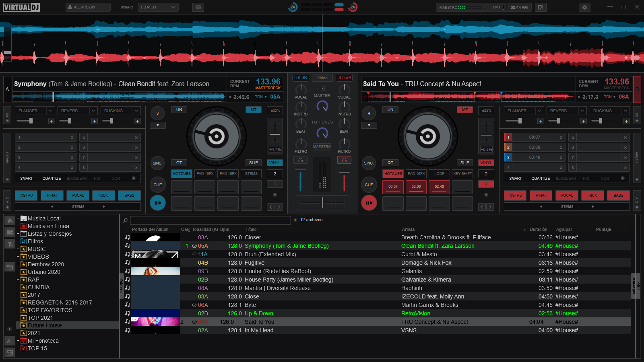Toggle QUANTIZE on deck B hotcue panel

[x=541, y=179]
